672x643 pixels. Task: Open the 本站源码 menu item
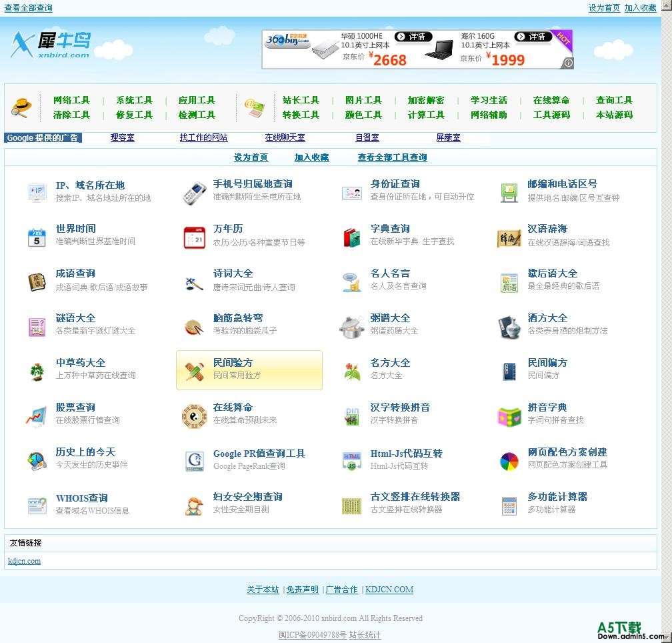click(x=614, y=115)
